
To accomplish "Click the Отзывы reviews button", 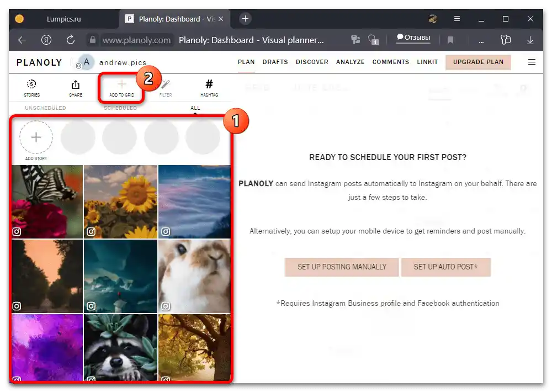I will pyautogui.click(x=413, y=38).
